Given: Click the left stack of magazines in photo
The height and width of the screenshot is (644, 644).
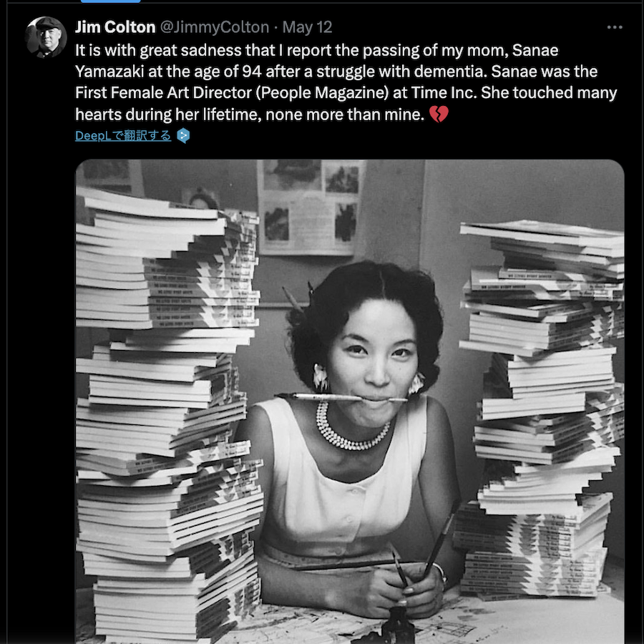Looking at the screenshot, I should pos(167,415).
